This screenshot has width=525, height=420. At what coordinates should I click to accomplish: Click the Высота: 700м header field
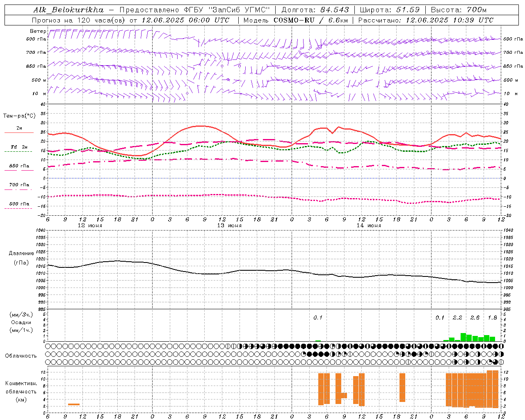point(459,9)
